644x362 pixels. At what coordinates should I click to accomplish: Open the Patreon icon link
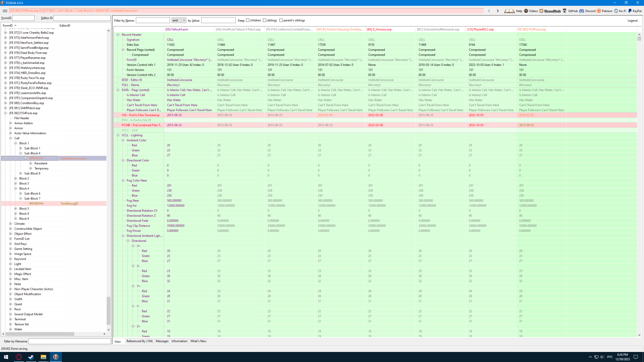599,11
